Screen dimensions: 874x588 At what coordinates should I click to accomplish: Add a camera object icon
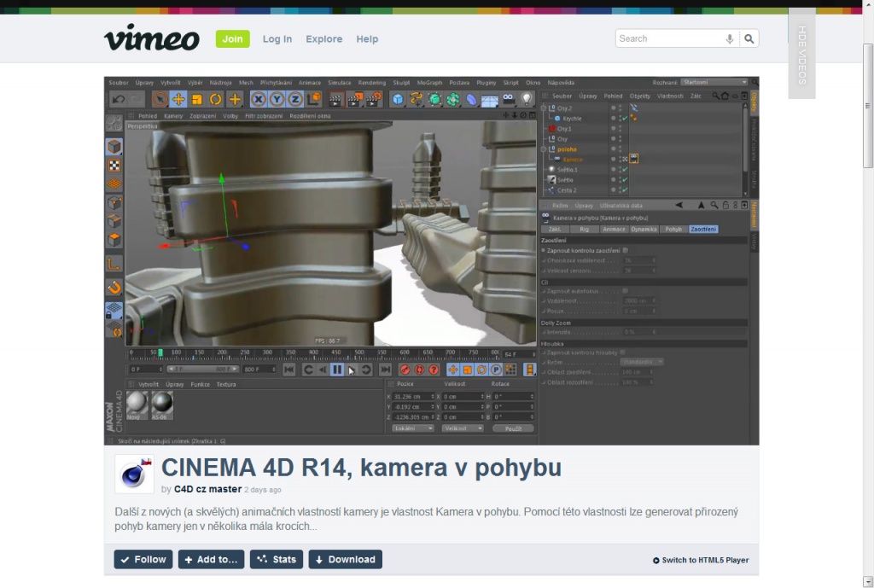pos(508,99)
